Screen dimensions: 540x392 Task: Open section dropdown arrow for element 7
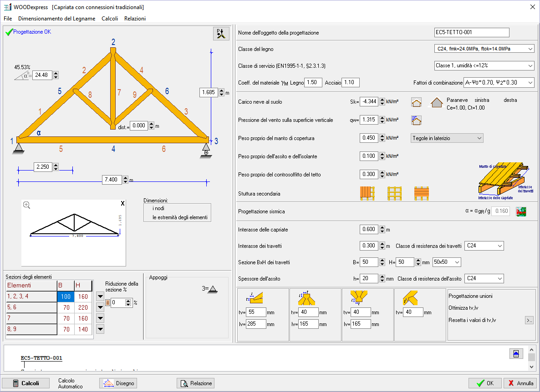coord(100,318)
